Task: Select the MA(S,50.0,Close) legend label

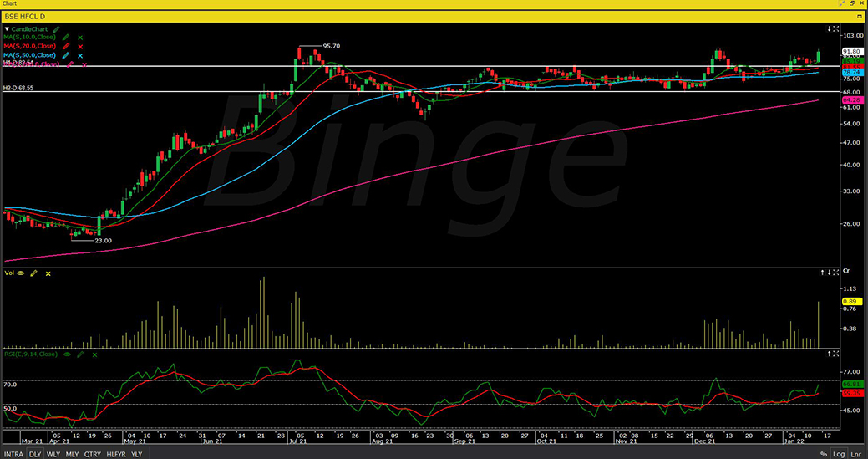Action: 30,55
